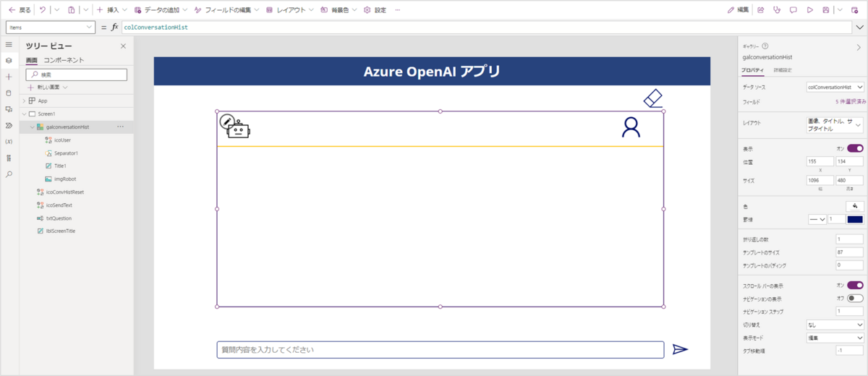Switch to the 詳細設定 tab
This screenshot has height=376, width=868.
[783, 70]
